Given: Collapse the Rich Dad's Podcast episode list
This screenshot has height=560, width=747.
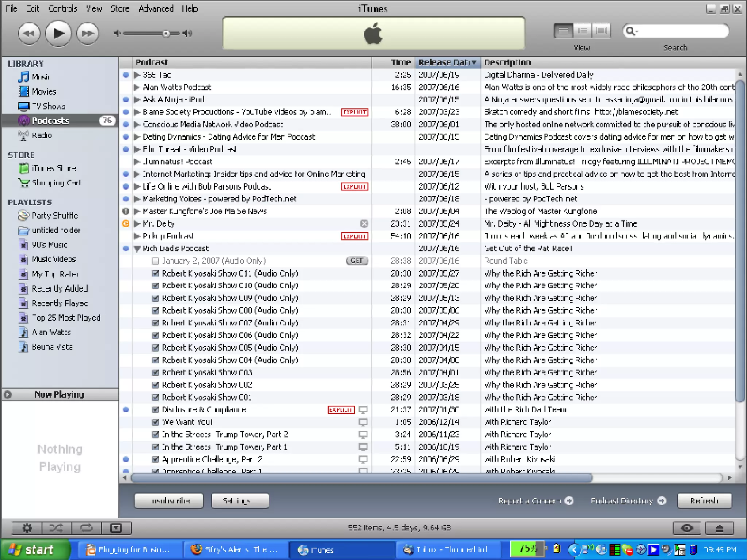Looking at the screenshot, I should click(x=137, y=249).
